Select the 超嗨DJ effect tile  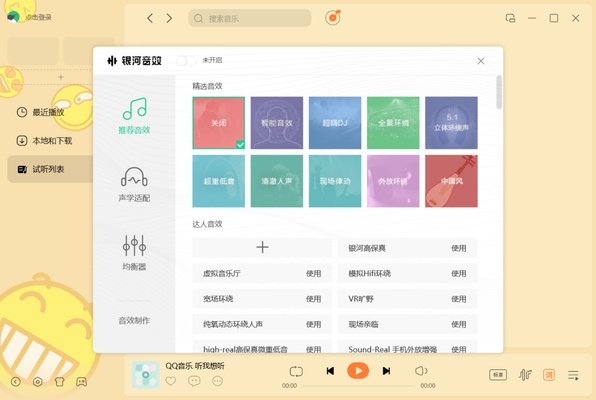click(x=335, y=123)
